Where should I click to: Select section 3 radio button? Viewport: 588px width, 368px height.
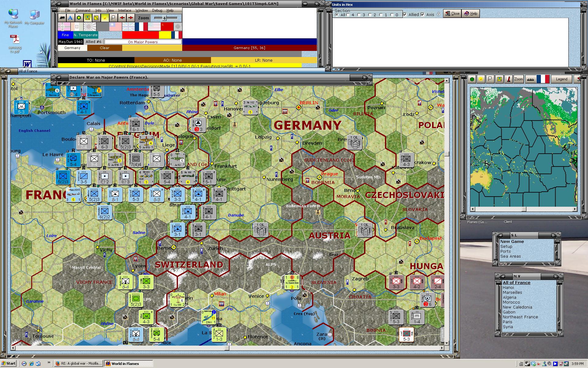point(359,15)
